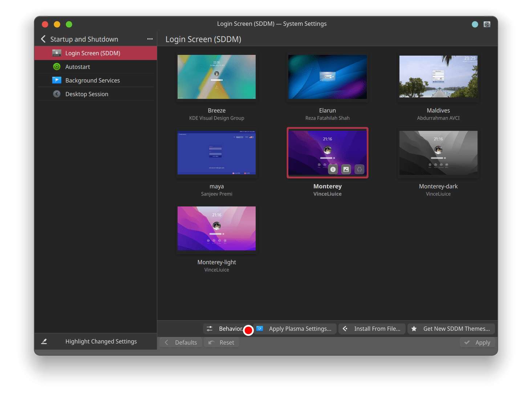Select Login Screen (SDDM) in the sidebar
The image size is (532, 394).
click(x=93, y=53)
